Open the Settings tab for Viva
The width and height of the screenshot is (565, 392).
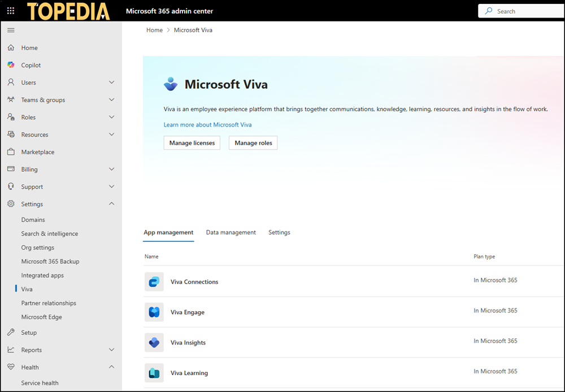279,232
